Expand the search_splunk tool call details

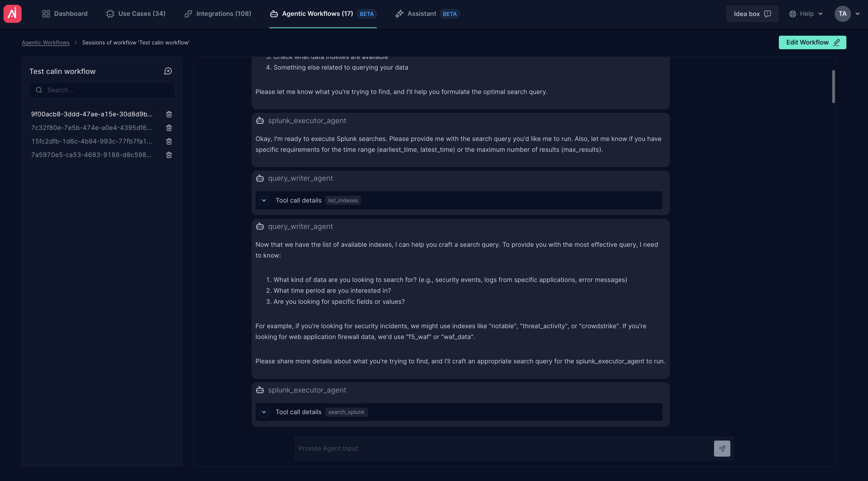click(x=264, y=412)
